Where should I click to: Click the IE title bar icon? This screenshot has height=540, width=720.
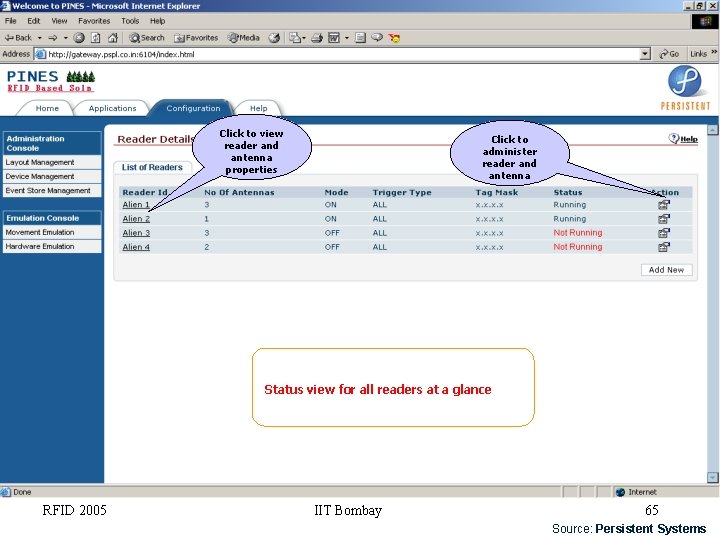point(5,6)
